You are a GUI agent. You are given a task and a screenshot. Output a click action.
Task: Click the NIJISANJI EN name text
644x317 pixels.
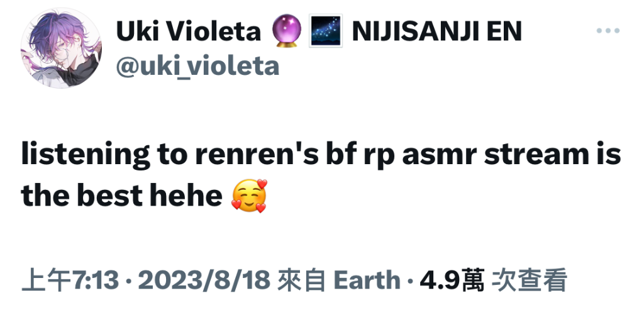pos(437,31)
